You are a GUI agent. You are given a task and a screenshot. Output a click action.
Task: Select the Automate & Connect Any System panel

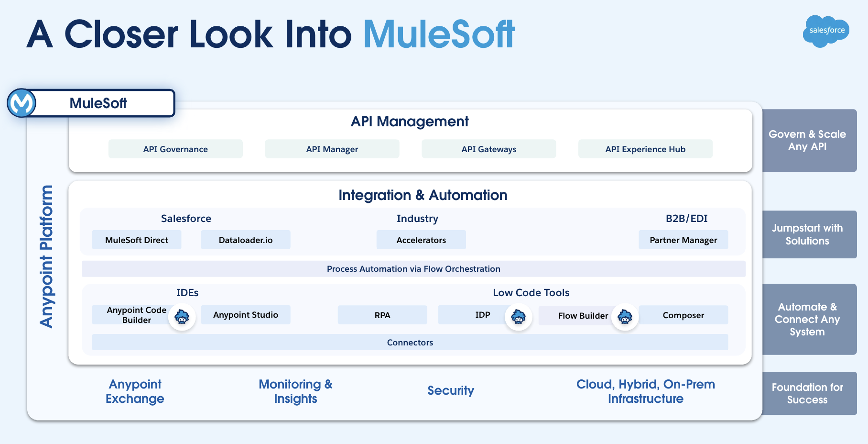click(x=809, y=319)
